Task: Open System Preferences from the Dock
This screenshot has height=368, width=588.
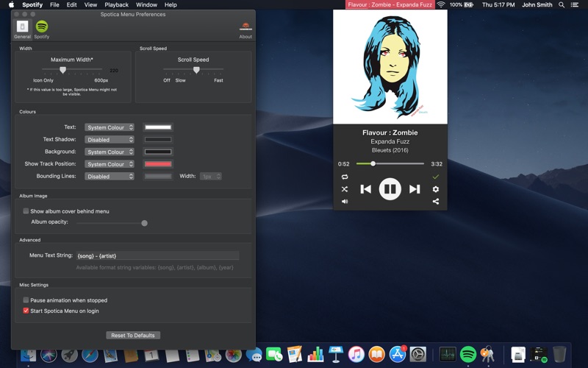Action: pyautogui.click(x=417, y=354)
